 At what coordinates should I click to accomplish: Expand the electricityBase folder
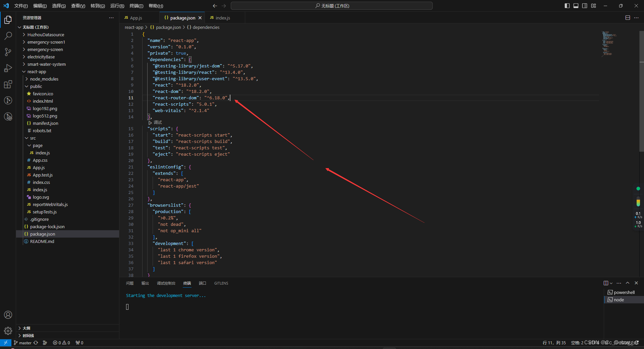(41, 57)
